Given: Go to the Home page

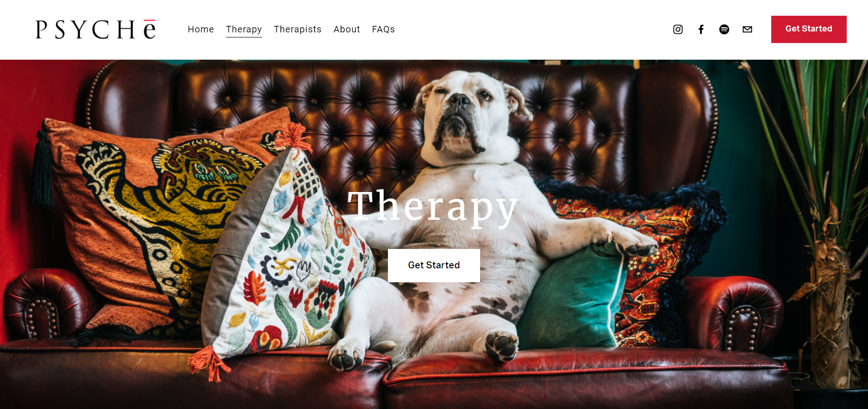Looking at the screenshot, I should 201,29.
